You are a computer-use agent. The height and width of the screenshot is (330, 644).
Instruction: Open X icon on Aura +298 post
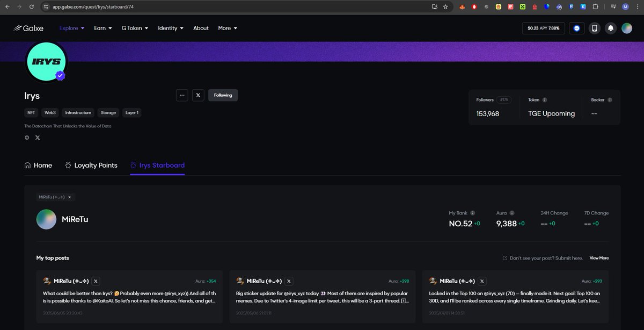[289, 281]
